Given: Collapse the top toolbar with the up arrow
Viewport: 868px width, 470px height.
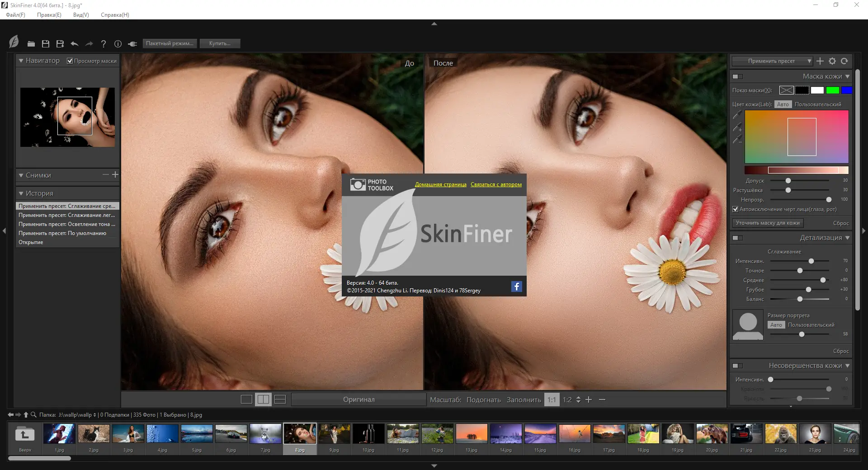Looking at the screenshot, I should point(434,23).
